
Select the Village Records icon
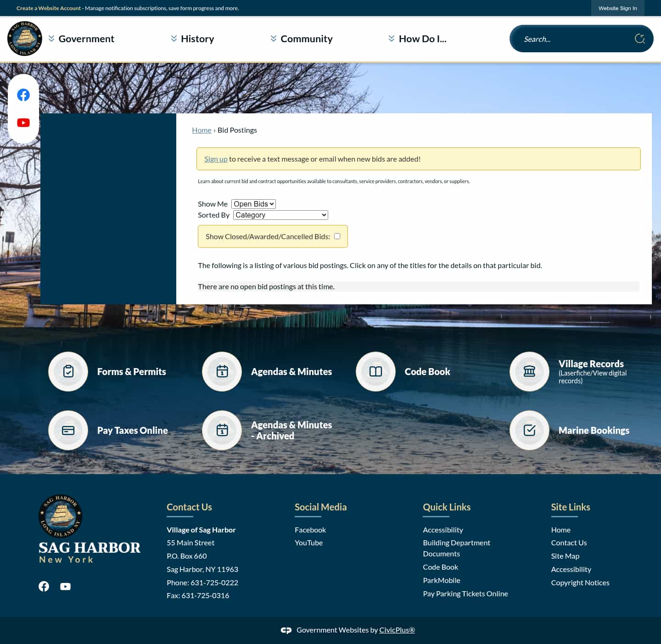click(x=529, y=371)
